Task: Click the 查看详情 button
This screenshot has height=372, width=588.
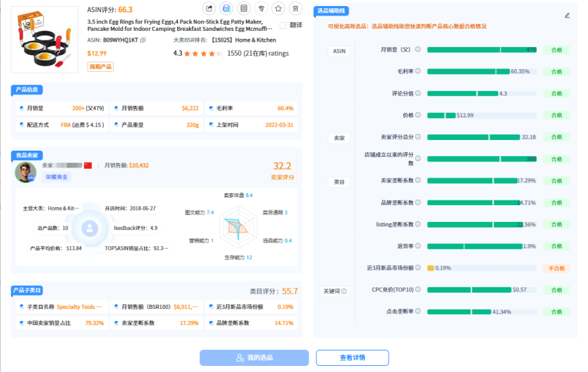Action: pos(352,358)
